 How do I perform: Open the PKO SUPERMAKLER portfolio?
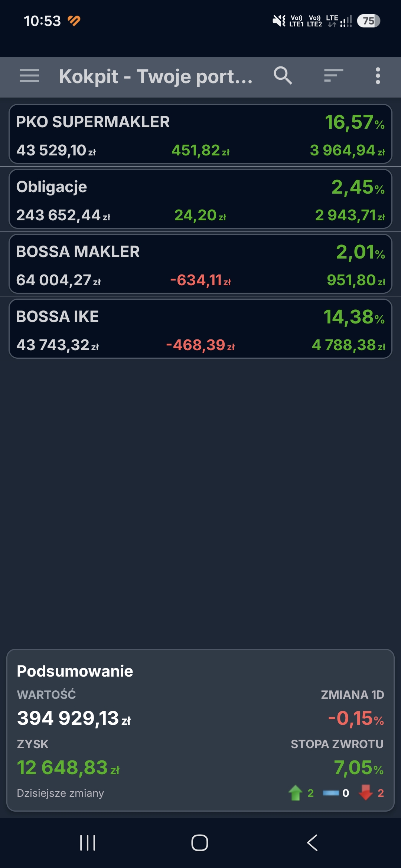pos(200,134)
